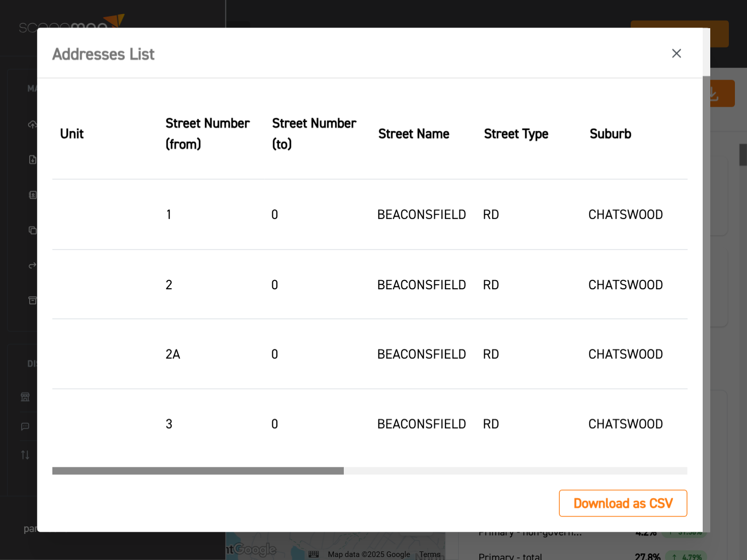Open the contacts book icon in sidebar
The height and width of the screenshot is (560, 747).
point(32,195)
